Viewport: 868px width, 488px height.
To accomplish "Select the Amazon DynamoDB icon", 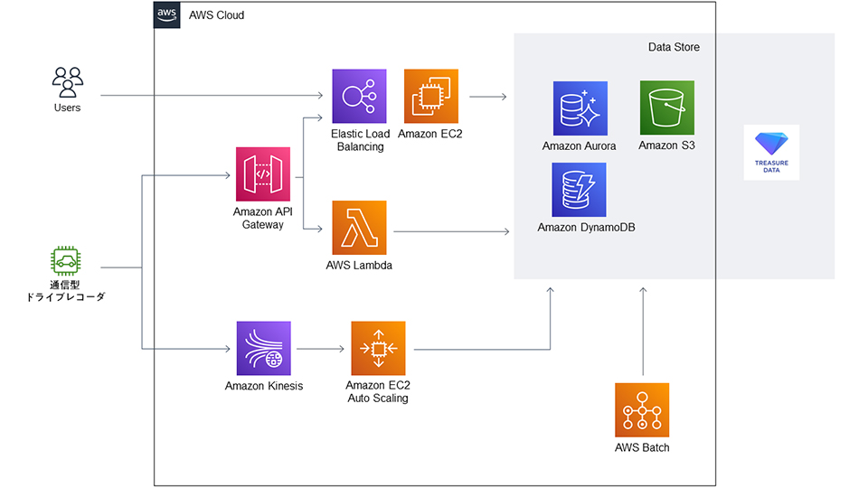I will coord(579,190).
